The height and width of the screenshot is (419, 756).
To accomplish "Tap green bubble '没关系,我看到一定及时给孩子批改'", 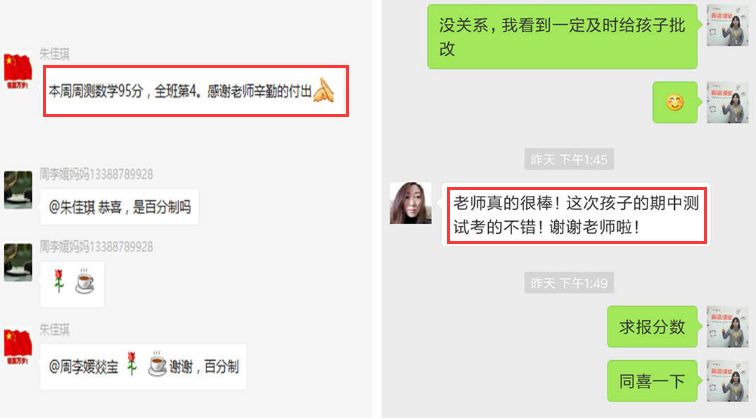I will pyautogui.click(x=562, y=37).
